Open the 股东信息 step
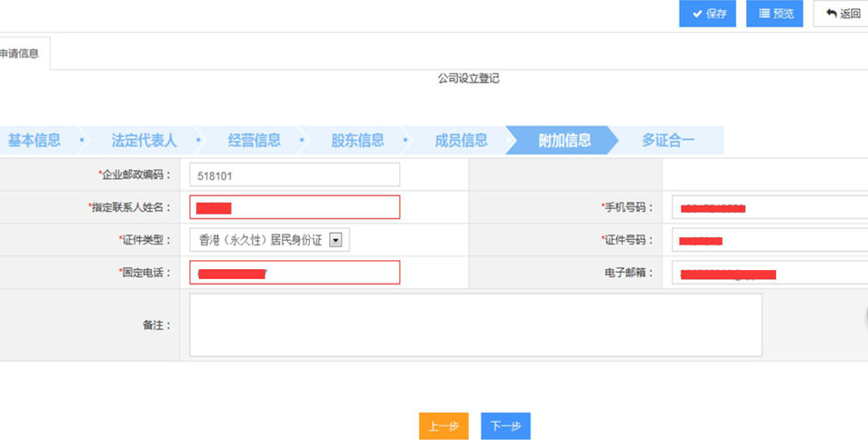Image resolution: width=868 pixels, height=440 pixels. [x=357, y=140]
